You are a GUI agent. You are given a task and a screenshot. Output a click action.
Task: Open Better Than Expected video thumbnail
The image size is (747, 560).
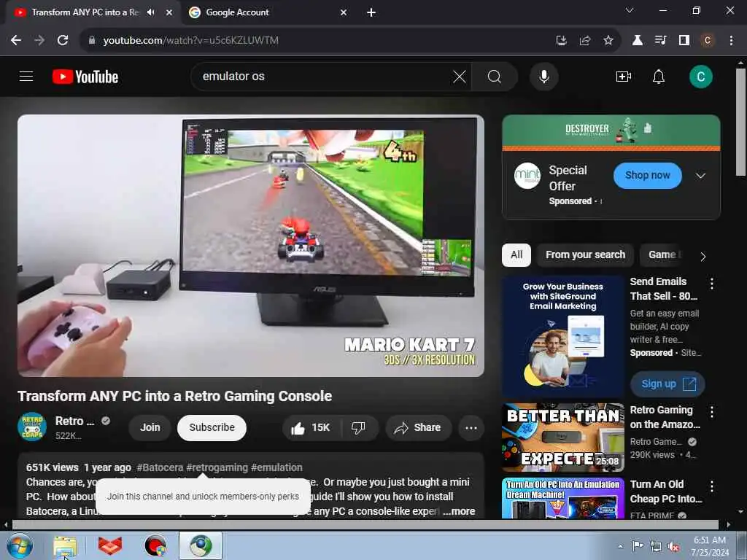(562, 437)
